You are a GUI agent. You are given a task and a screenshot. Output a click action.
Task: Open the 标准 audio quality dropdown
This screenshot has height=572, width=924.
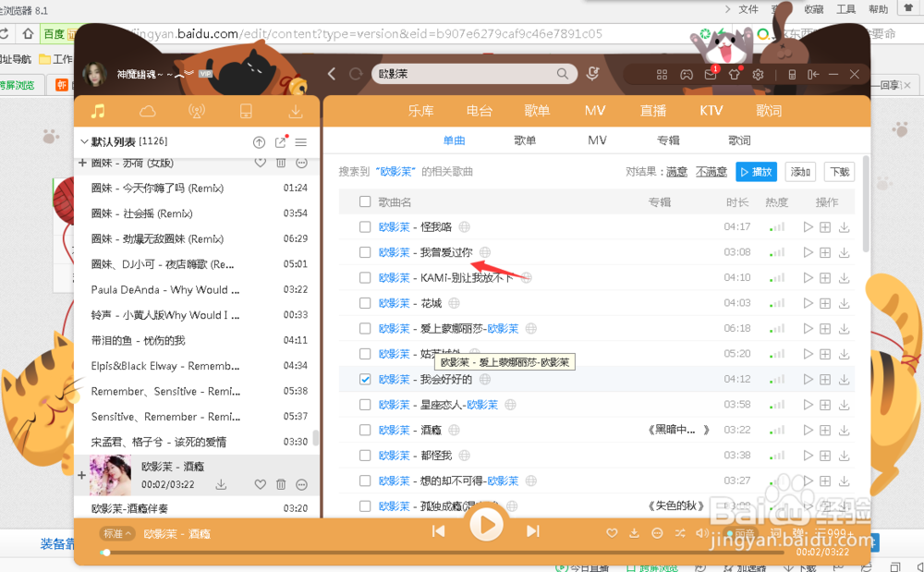point(116,534)
